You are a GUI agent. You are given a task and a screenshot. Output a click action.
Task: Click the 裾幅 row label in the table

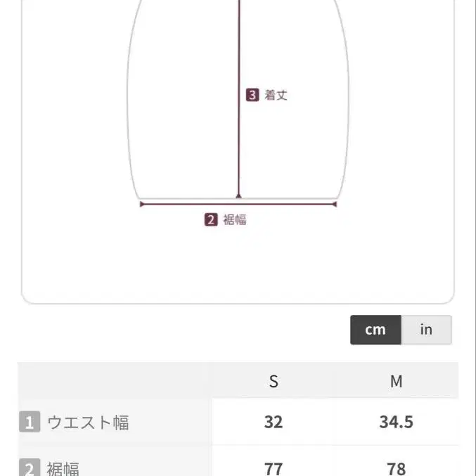(x=63, y=468)
